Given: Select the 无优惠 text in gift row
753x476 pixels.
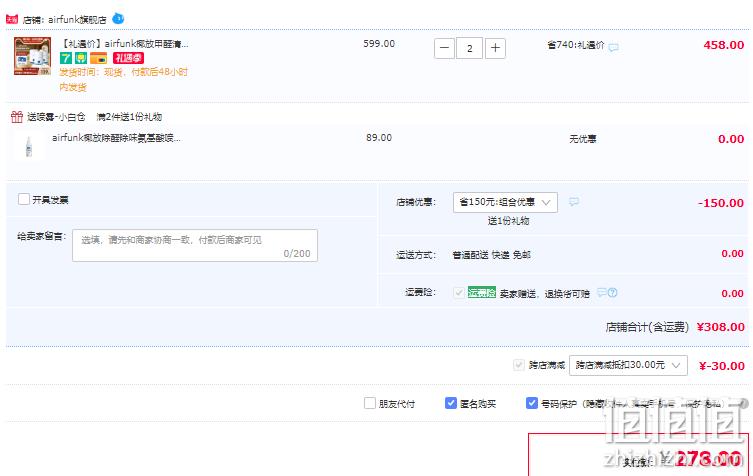Looking at the screenshot, I should click(x=583, y=139).
